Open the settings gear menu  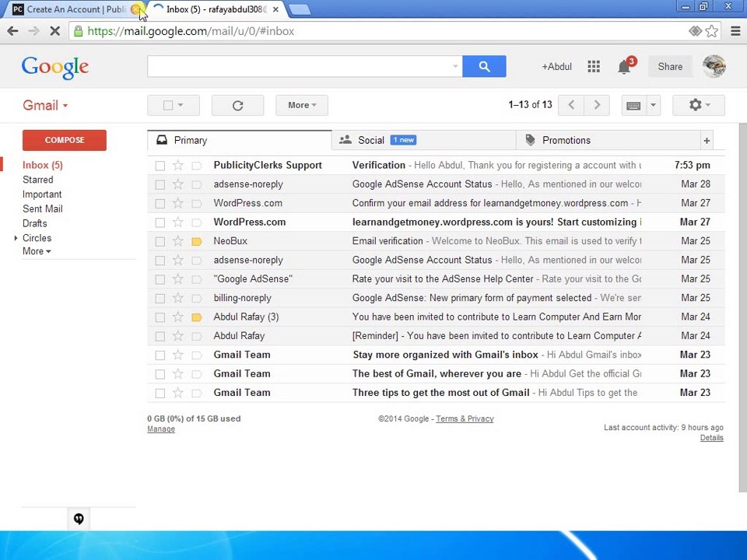tap(699, 105)
